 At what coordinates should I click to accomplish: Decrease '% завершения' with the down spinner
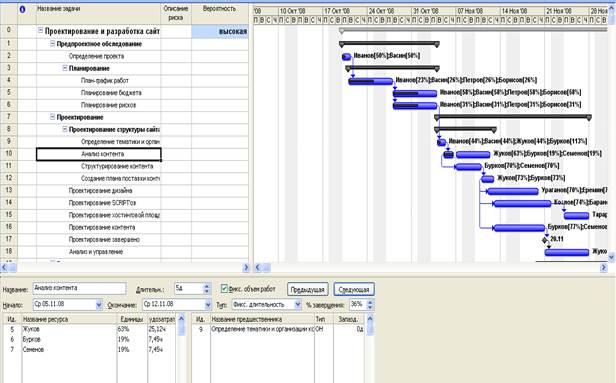(369, 307)
